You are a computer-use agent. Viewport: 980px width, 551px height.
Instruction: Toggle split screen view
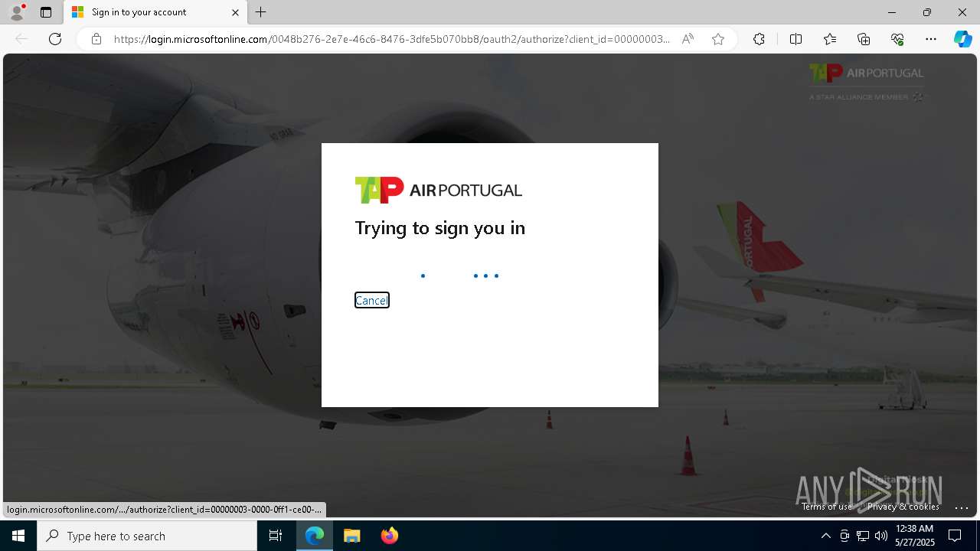795,39
